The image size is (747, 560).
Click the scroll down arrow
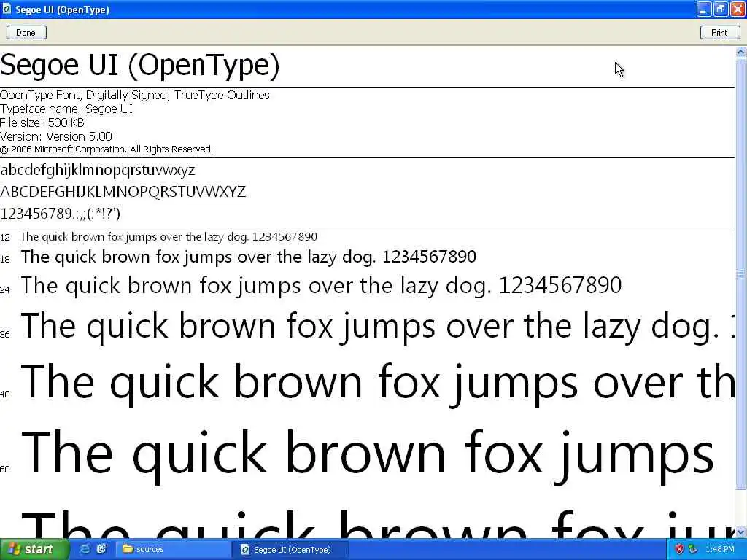coord(741,532)
